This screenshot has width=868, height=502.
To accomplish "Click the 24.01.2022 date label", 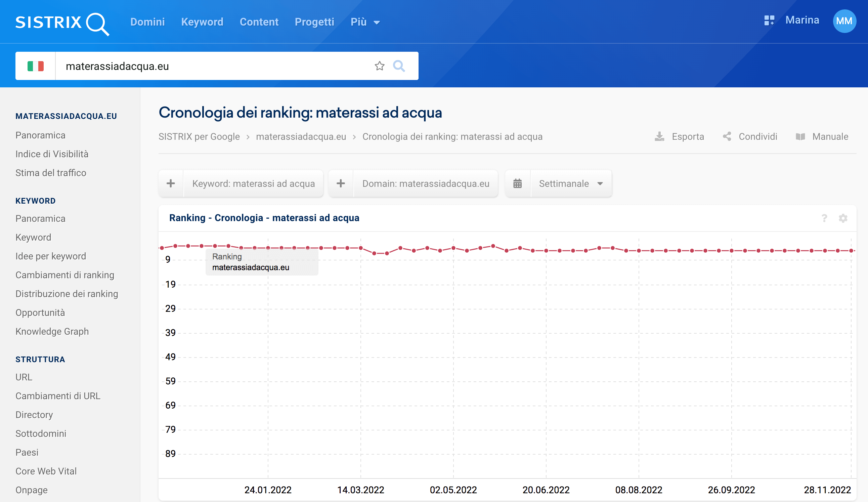I will point(268,490).
